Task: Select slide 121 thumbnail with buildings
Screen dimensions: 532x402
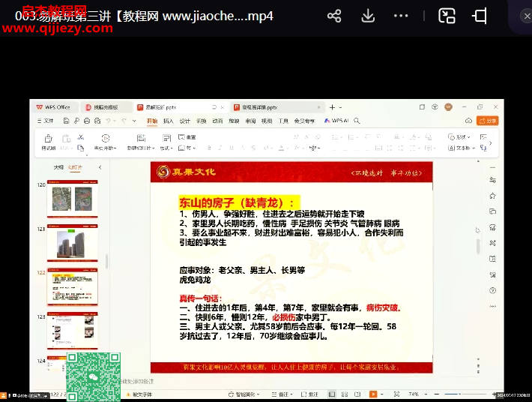Action: [72, 243]
